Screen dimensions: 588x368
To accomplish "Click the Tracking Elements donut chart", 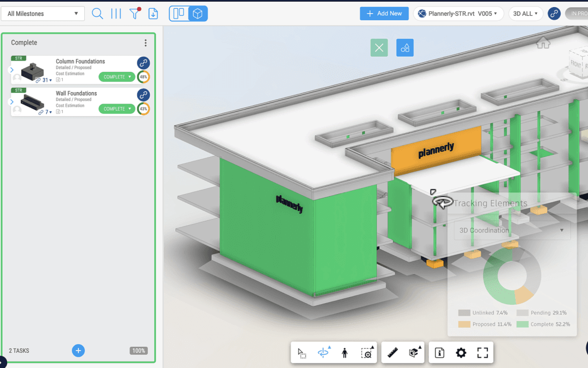I will coord(512,276).
